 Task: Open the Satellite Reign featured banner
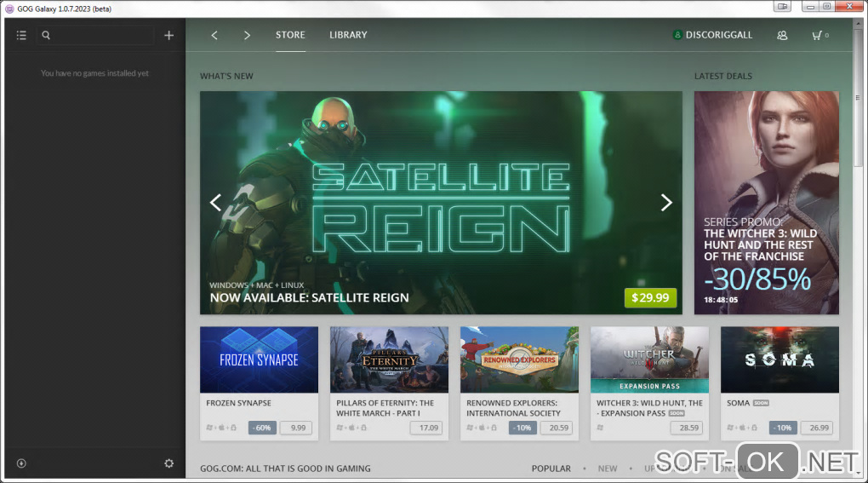[441, 203]
